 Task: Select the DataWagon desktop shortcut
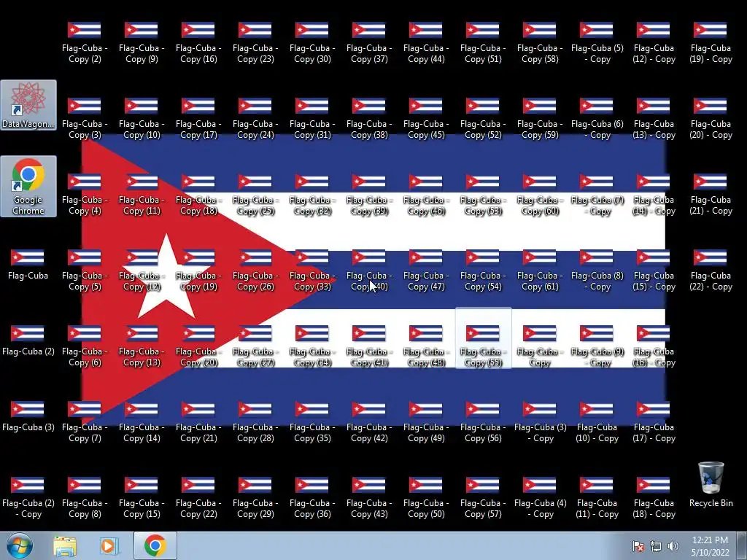click(x=28, y=105)
